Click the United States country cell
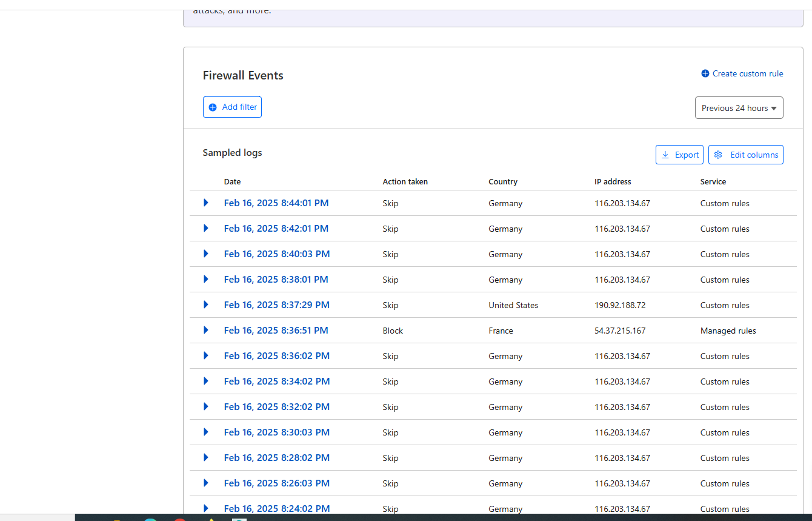812x521 pixels. tap(513, 305)
